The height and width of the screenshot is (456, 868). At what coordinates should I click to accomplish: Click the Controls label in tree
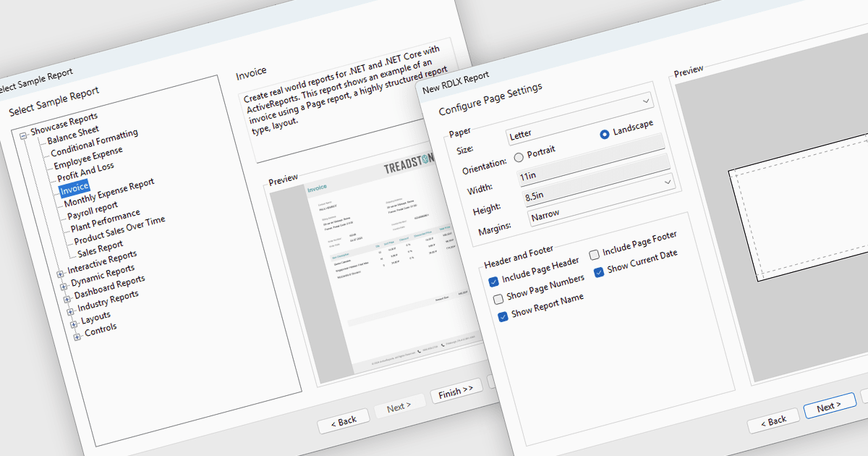click(101, 332)
